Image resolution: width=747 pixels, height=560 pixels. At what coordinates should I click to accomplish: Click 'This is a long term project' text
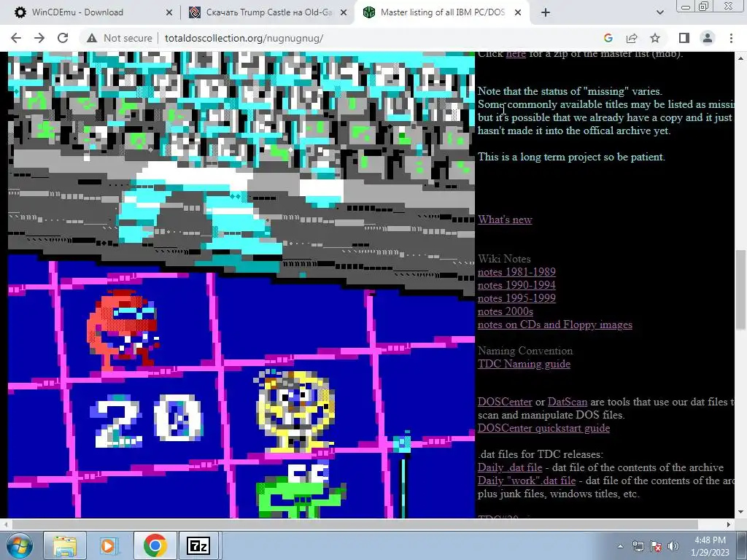tap(571, 157)
